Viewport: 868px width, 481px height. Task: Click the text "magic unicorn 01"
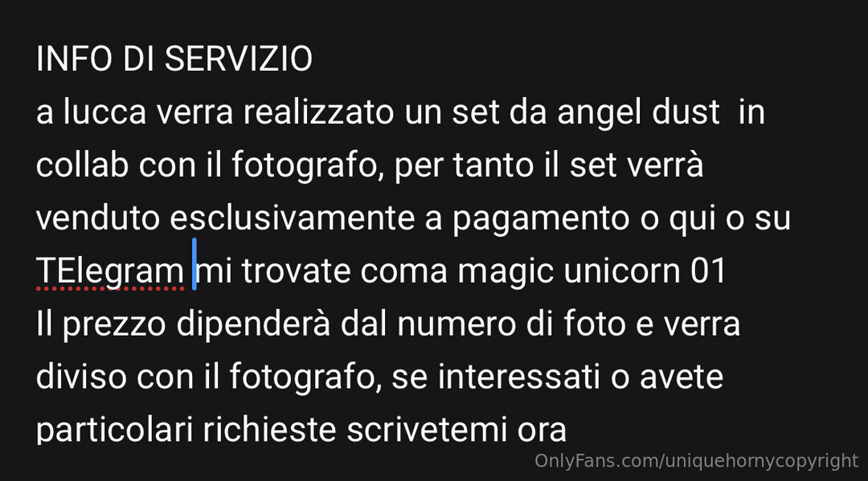click(592, 271)
